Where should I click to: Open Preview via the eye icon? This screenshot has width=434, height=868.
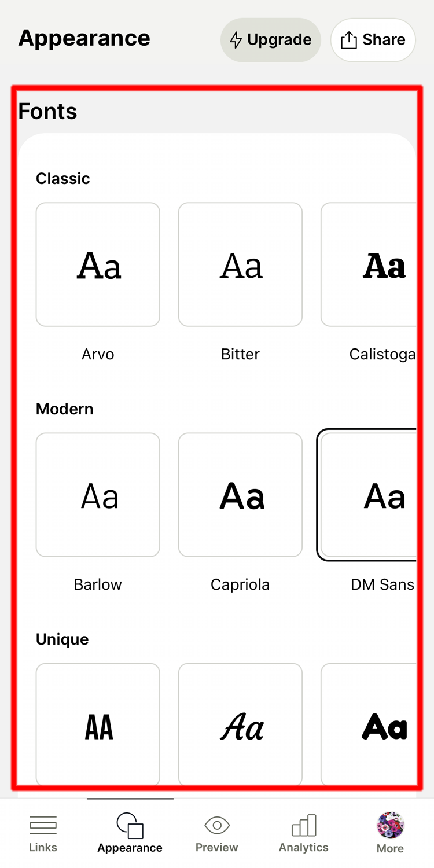coord(217,825)
